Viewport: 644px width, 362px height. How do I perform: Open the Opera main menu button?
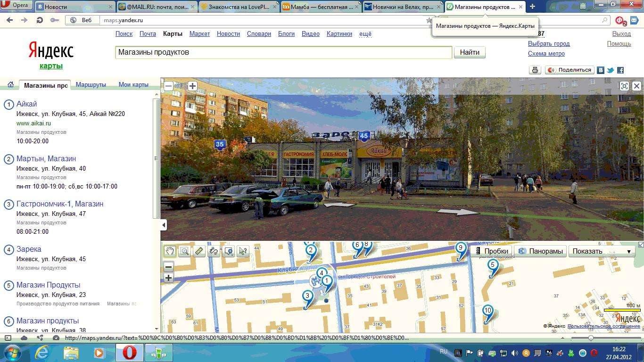(16, 5)
